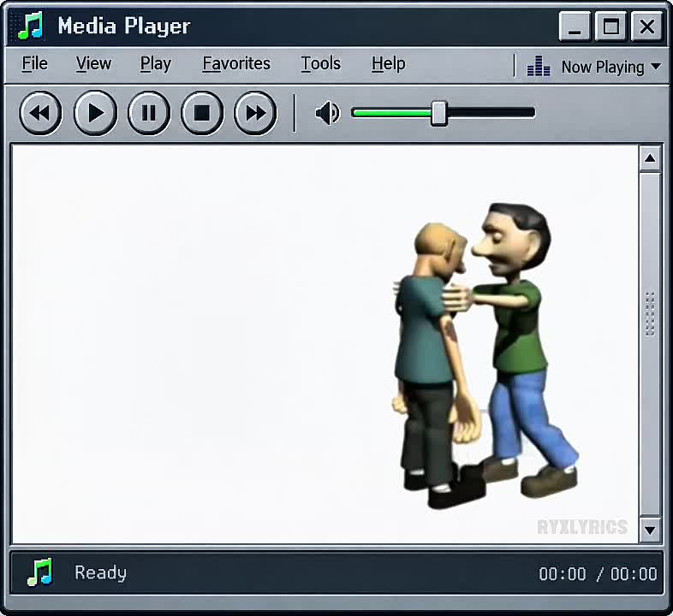673x616 pixels.
Task: Open the Play menu
Action: click(x=156, y=64)
